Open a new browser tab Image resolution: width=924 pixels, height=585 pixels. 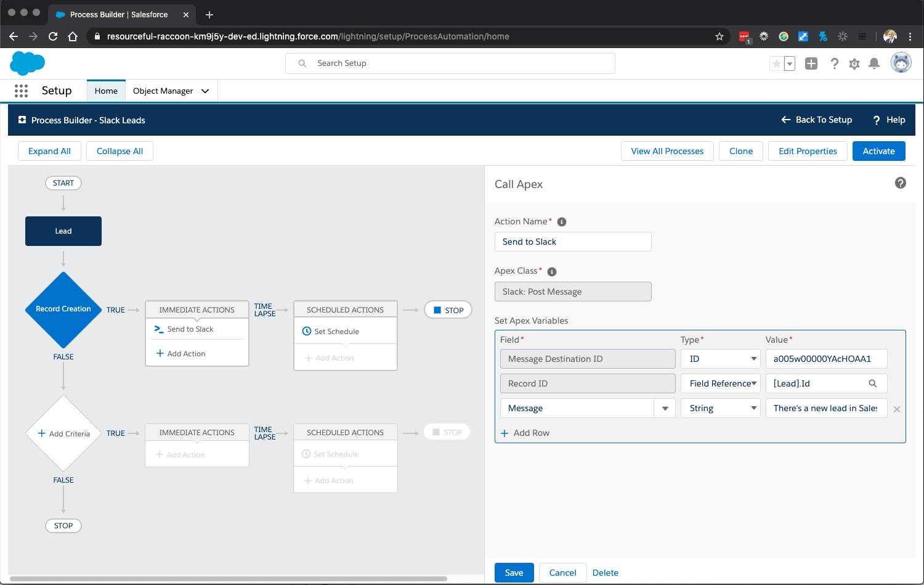[209, 14]
